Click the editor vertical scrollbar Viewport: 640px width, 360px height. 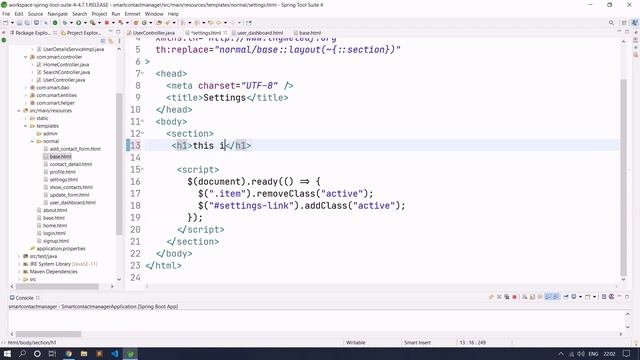623,178
